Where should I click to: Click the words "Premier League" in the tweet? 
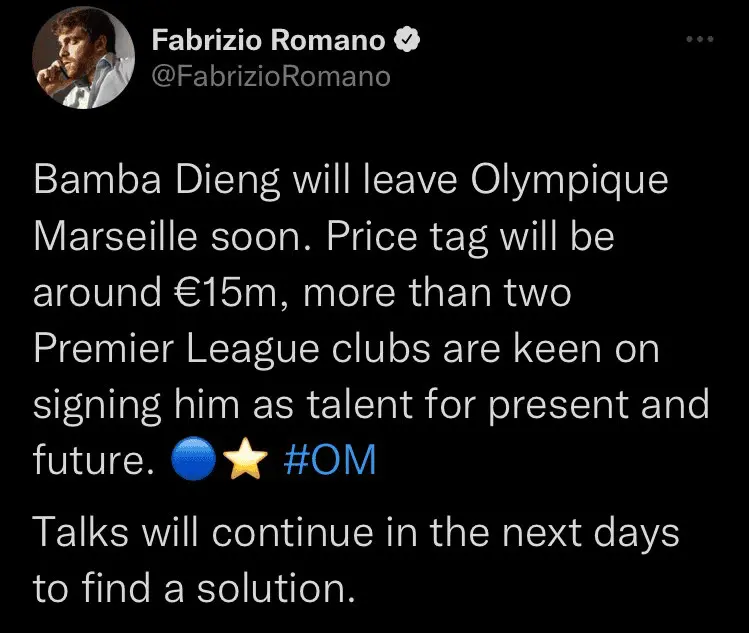160,349
